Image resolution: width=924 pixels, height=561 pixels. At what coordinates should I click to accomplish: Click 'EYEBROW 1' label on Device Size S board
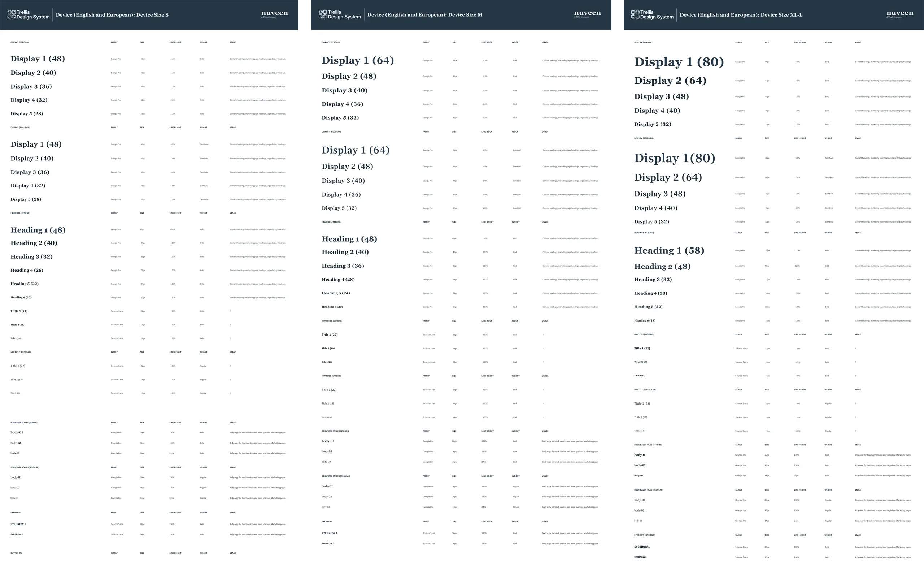point(18,524)
